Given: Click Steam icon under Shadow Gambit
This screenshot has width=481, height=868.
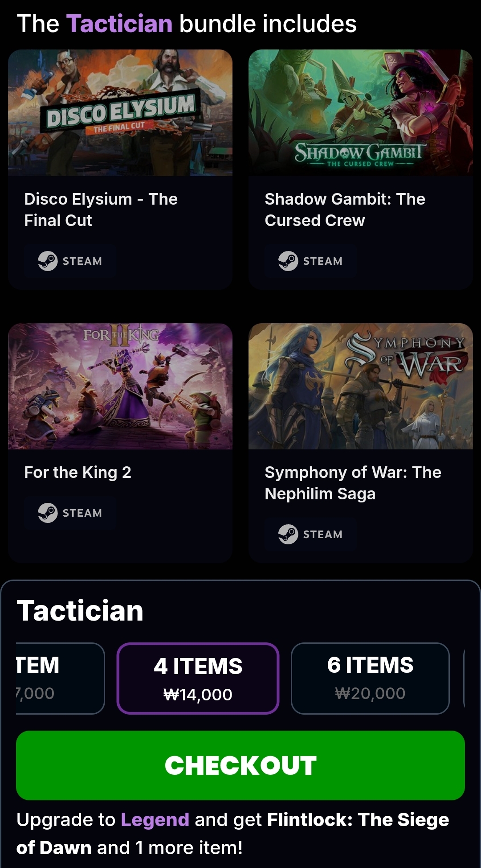Looking at the screenshot, I should (x=288, y=261).
